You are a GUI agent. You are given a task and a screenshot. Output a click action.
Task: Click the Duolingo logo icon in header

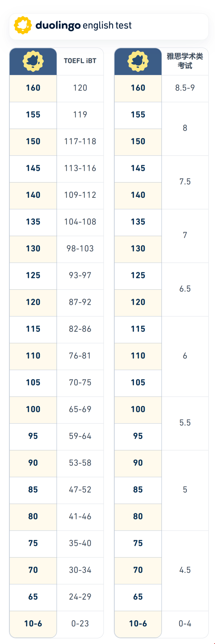pos(23,25)
